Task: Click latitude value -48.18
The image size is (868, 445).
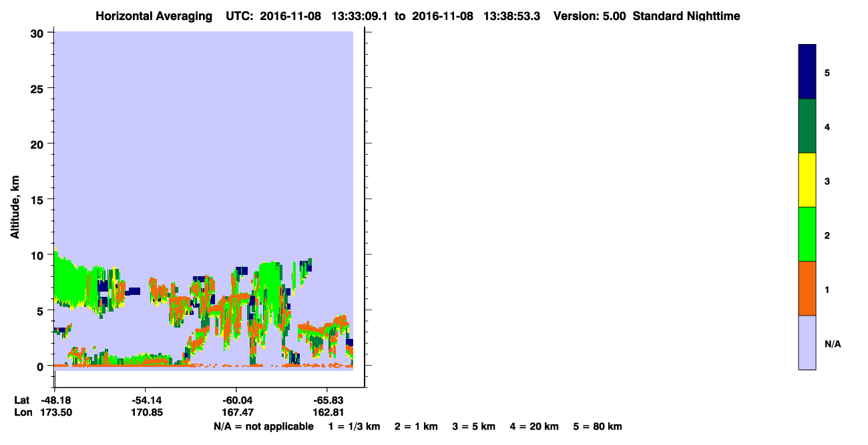Action: [57, 400]
